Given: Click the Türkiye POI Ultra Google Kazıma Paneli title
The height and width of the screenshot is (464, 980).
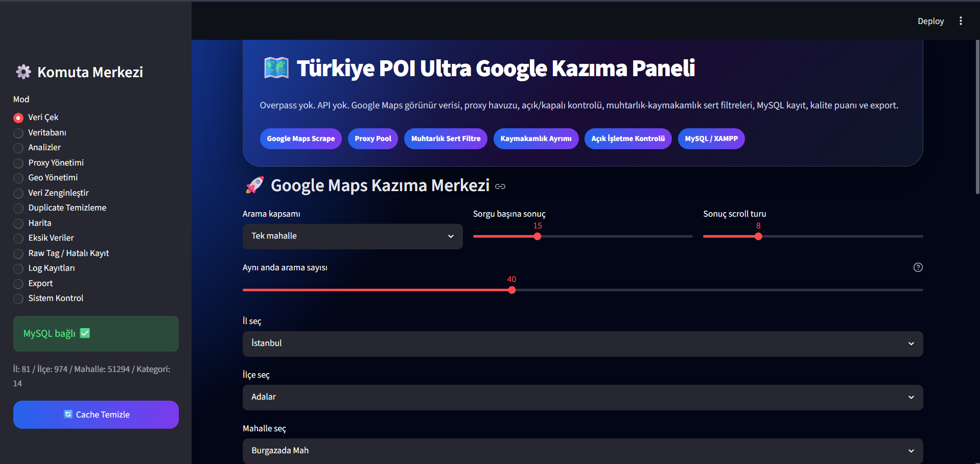Looking at the screenshot, I should pyautogui.click(x=496, y=68).
